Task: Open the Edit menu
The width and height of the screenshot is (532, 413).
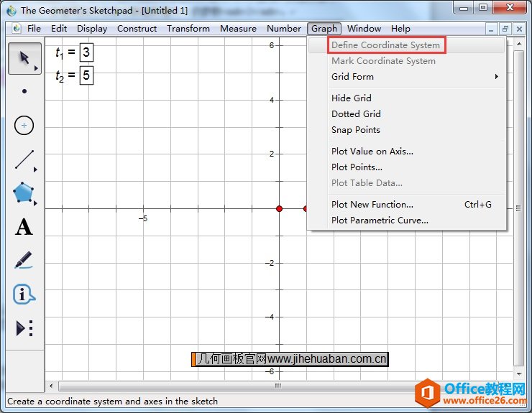Action: (59, 29)
